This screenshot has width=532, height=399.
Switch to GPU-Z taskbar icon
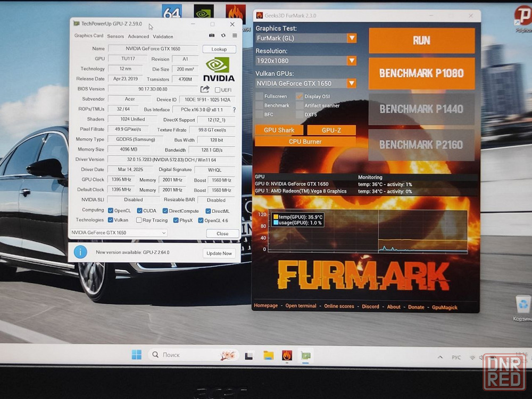click(306, 355)
